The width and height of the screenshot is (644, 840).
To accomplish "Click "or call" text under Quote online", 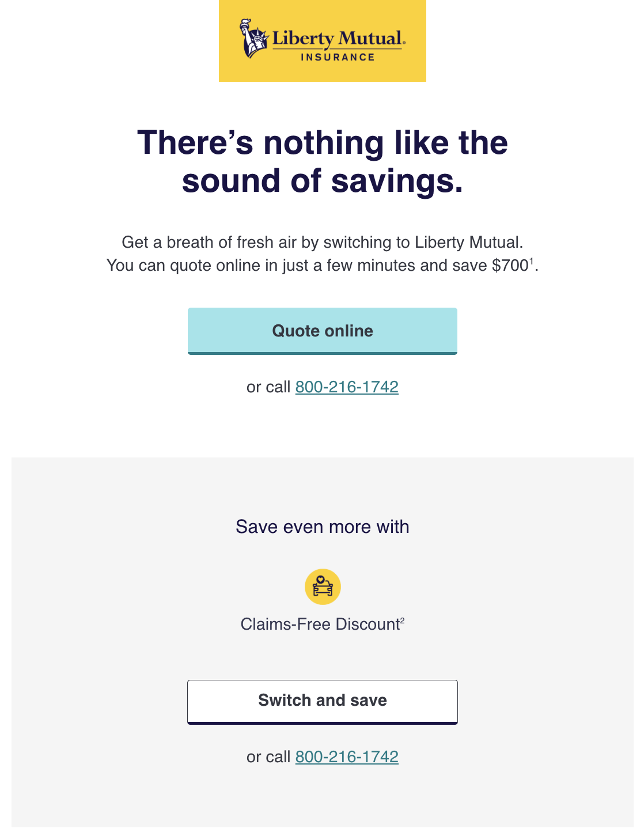I will click(x=268, y=387).
